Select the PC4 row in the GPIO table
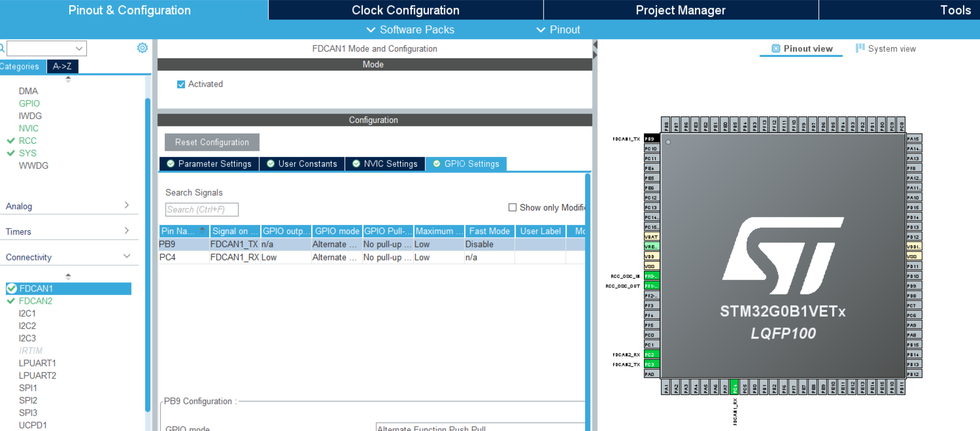Image resolution: width=980 pixels, height=431 pixels. click(x=372, y=257)
